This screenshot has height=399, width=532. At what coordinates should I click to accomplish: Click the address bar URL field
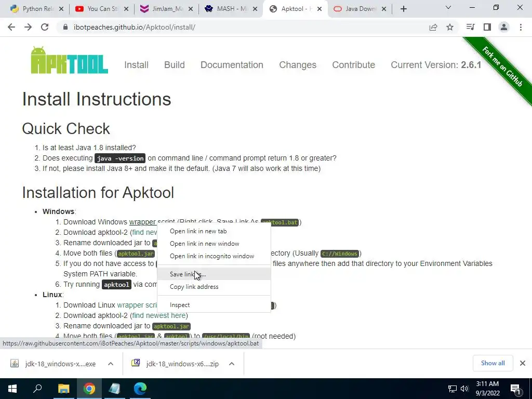click(244, 27)
